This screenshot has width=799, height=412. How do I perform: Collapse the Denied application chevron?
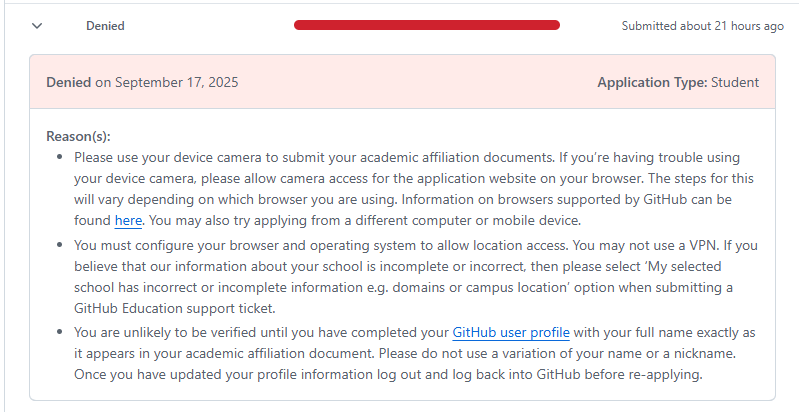(37, 26)
